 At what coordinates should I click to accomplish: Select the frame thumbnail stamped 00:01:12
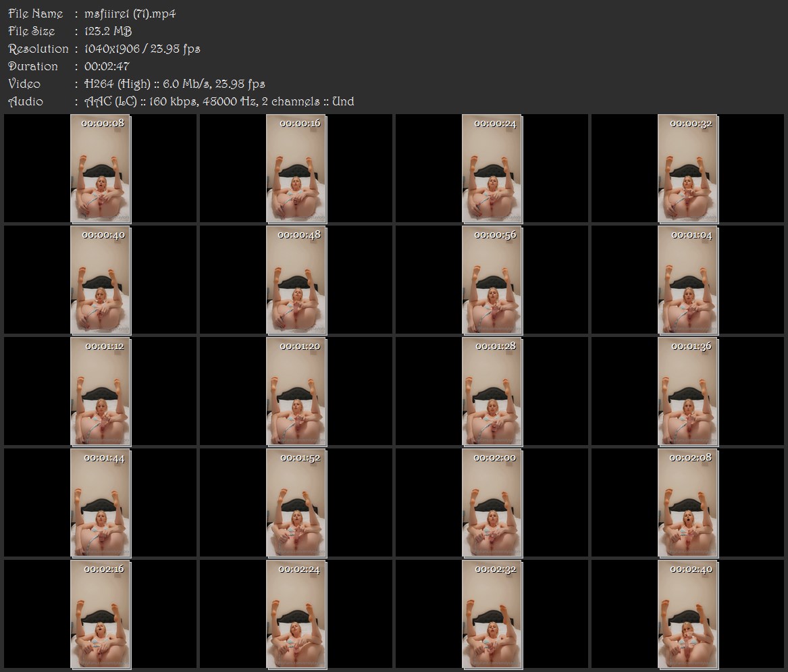(x=101, y=392)
